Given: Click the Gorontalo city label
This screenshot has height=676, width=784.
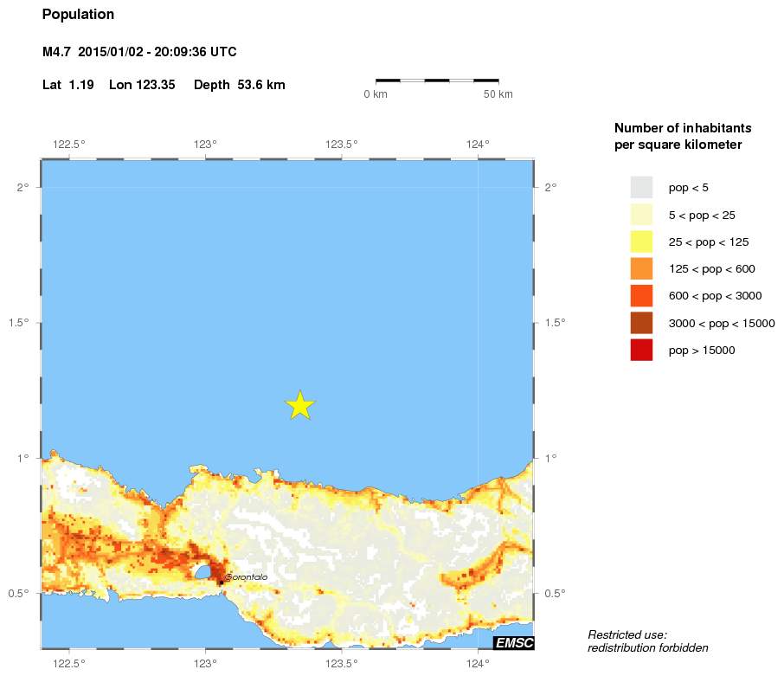Looking at the screenshot, I should tap(247, 576).
